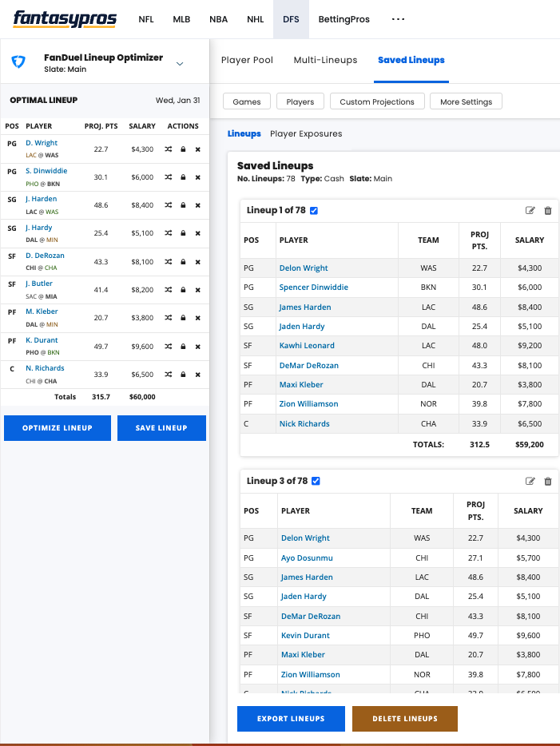Lock J. Hardy in optimal lineup
Image resolution: width=560 pixels, height=746 pixels.
(183, 233)
